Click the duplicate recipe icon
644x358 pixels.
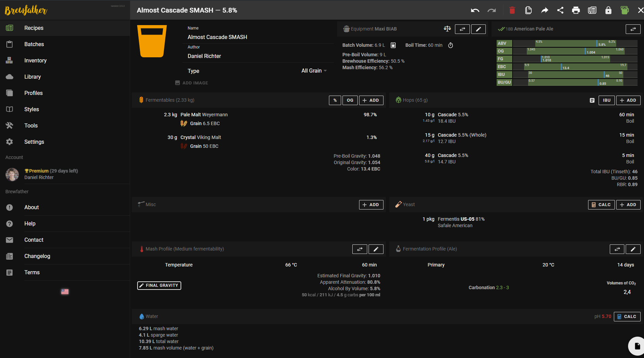pos(528,10)
